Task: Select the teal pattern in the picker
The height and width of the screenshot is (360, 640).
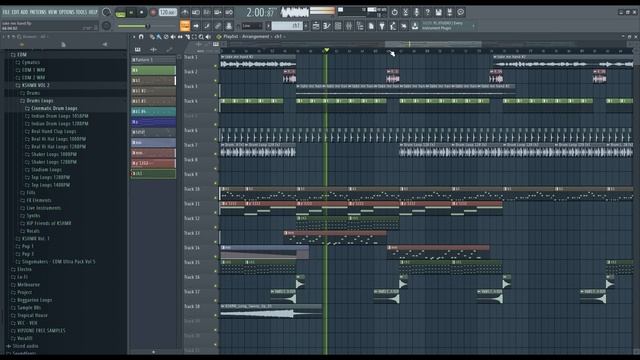Action: (x=153, y=111)
